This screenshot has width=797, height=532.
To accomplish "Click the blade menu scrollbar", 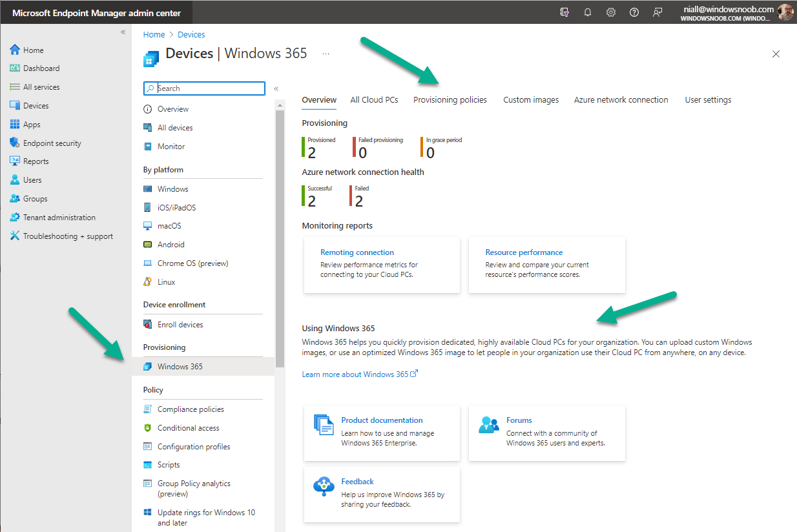I will pyautogui.click(x=280, y=239).
